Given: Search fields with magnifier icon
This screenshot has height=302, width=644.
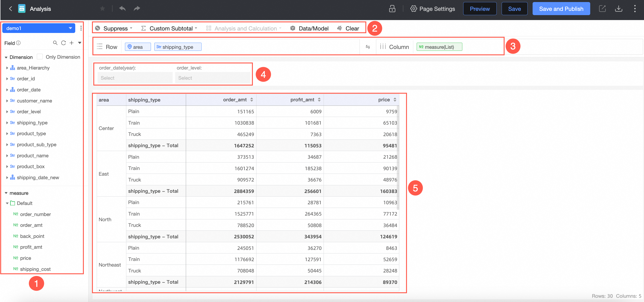Looking at the screenshot, I should [55, 43].
